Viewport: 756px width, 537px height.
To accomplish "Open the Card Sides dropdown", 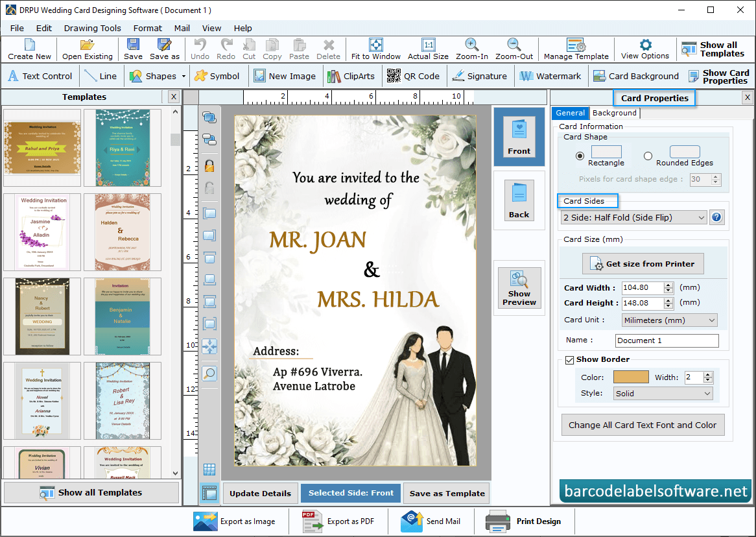I will [633, 218].
